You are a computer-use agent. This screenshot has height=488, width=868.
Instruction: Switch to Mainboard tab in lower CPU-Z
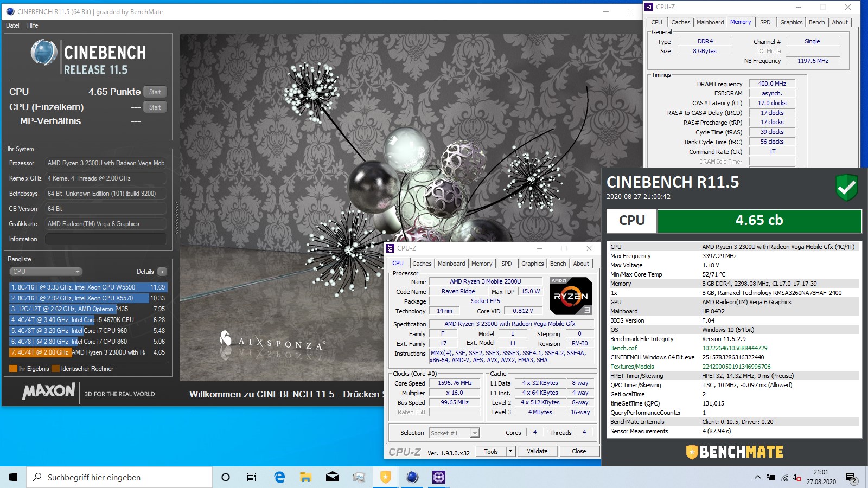[451, 264]
